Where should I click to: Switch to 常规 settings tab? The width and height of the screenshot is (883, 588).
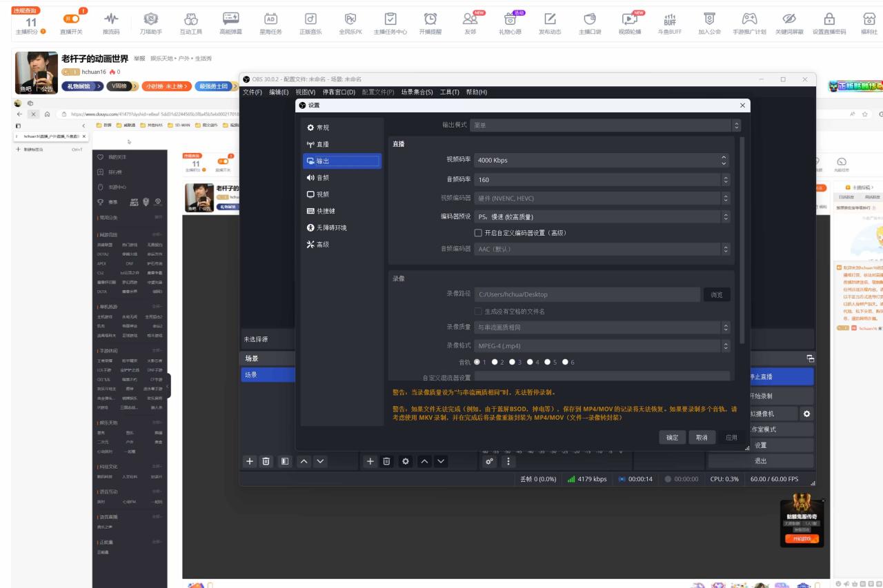click(x=342, y=128)
